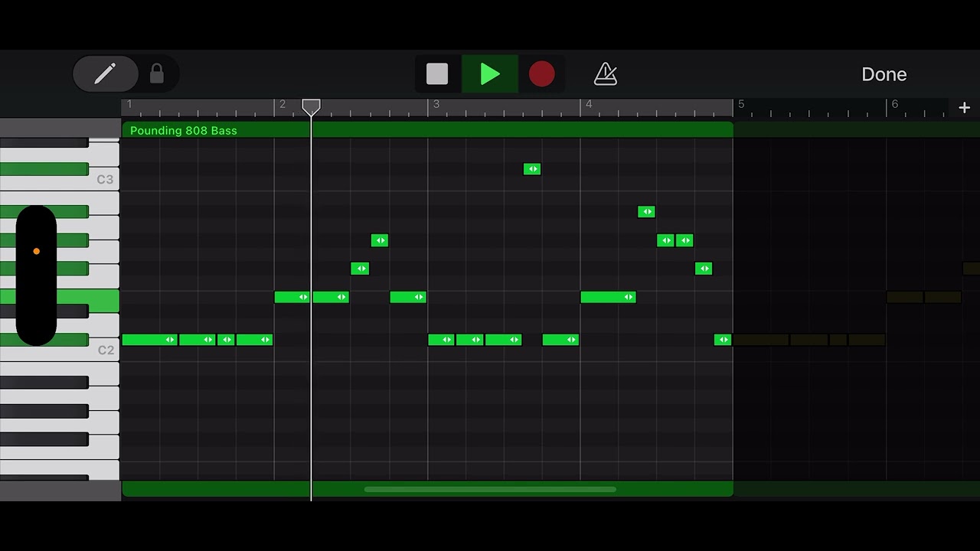Tap the lock icon beside the pencil
This screenshot has width=980, height=551.
coord(157,73)
